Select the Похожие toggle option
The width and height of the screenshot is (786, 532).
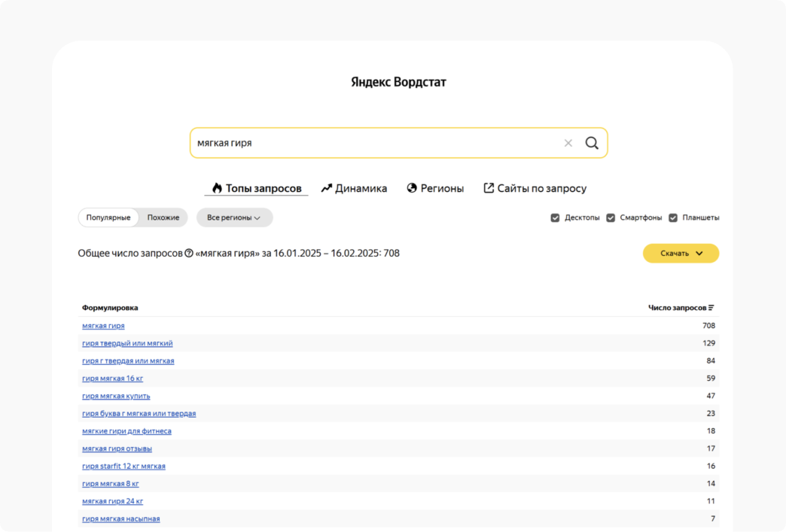click(x=163, y=217)
